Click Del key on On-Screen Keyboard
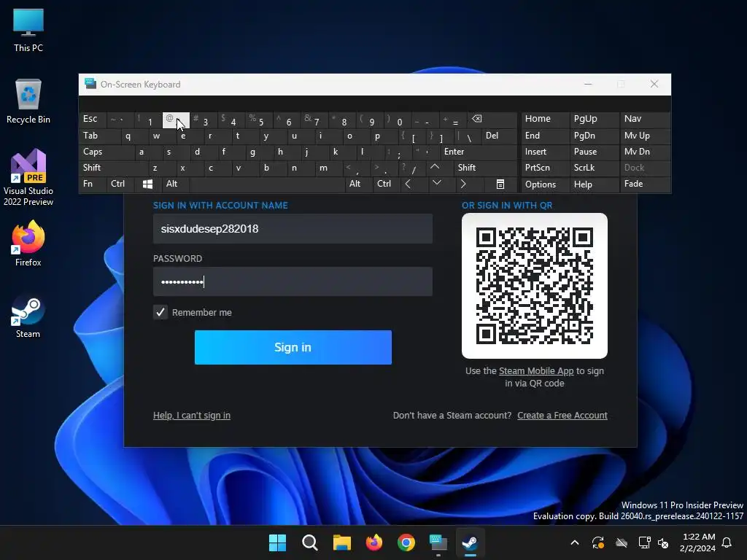The image size is (747, 560). [499, 136]
